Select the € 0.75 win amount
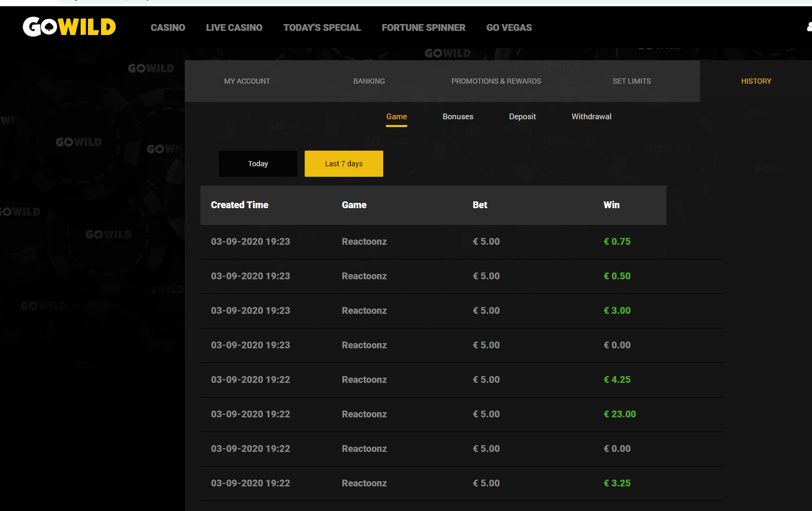This screenshot has height=511, width=812. (x=617, y=242)
